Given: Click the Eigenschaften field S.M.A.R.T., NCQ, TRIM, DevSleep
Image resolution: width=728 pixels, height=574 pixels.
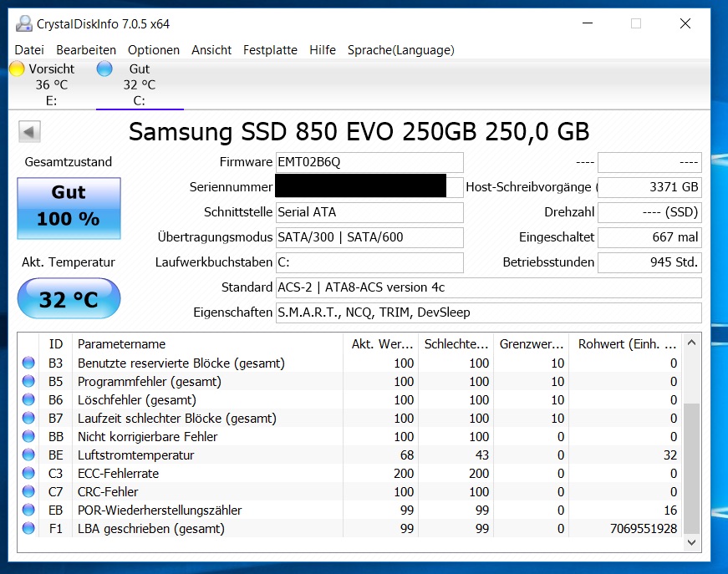Looking at the screenshot, I should [x=489, y=312].
